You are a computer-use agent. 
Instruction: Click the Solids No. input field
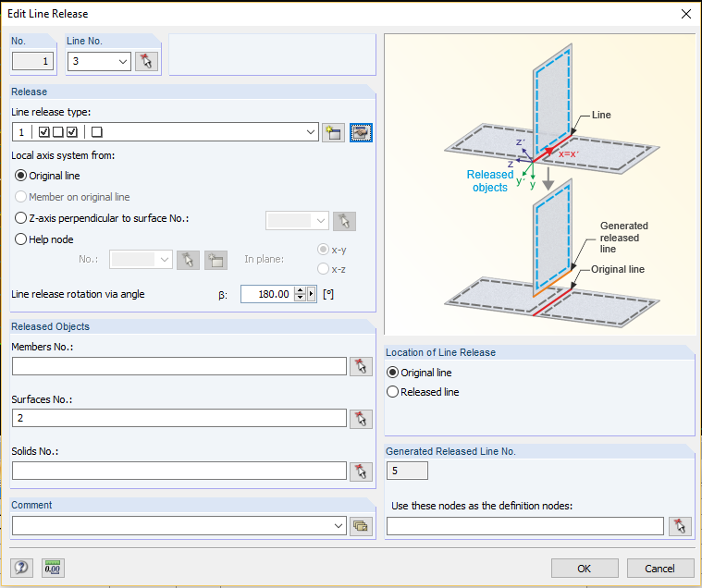[x=179, y=471]
